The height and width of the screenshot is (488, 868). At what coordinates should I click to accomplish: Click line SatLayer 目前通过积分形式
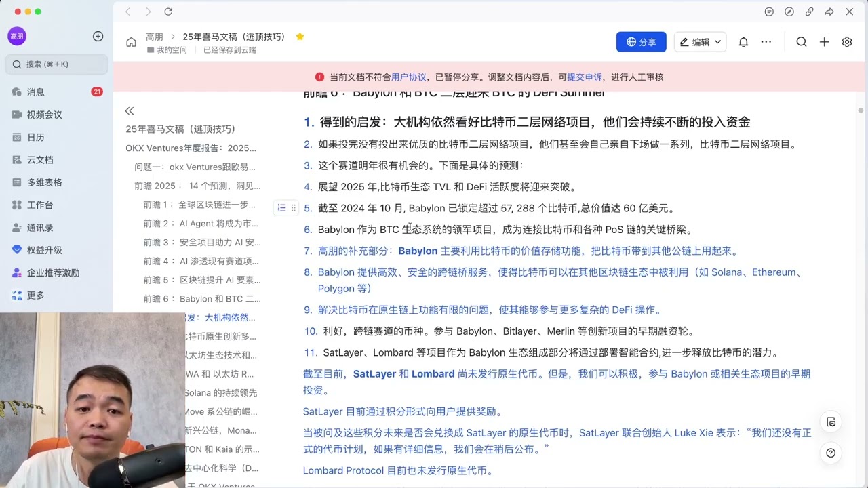tap(403, 411)
